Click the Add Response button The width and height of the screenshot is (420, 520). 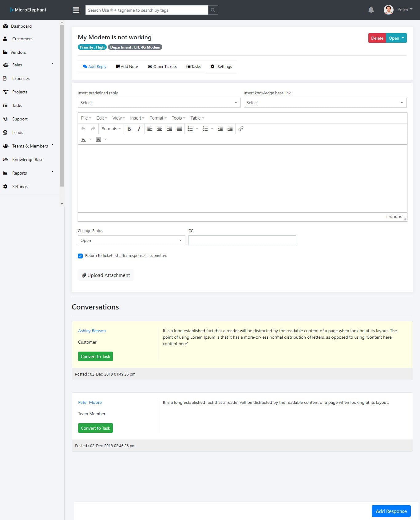(x=391, y=511)
